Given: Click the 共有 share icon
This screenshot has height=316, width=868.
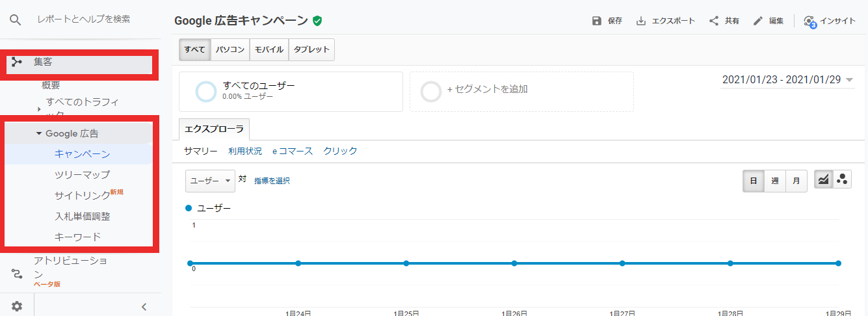Looking at the screenshot, I should click(714, 21).
